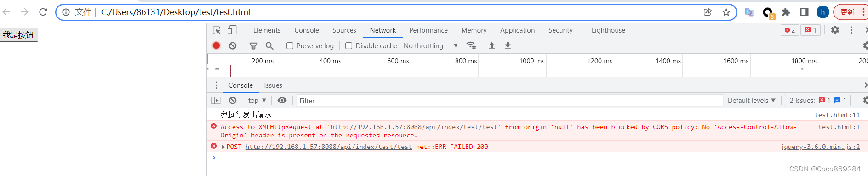Screen dimensions: 868x176
Task: Click the 1000 ms timeline label
Action: [x=532, y=61]
